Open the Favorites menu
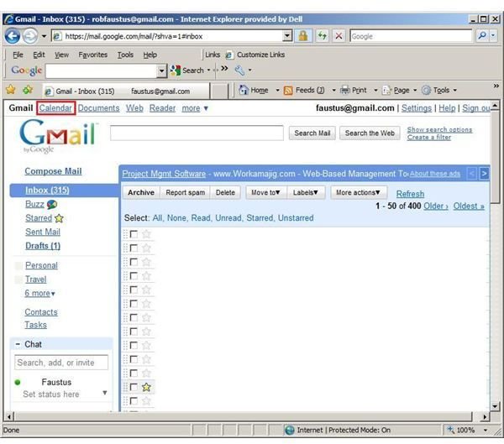This screenshot has height=444, width=504. click(x=93, y=55)
